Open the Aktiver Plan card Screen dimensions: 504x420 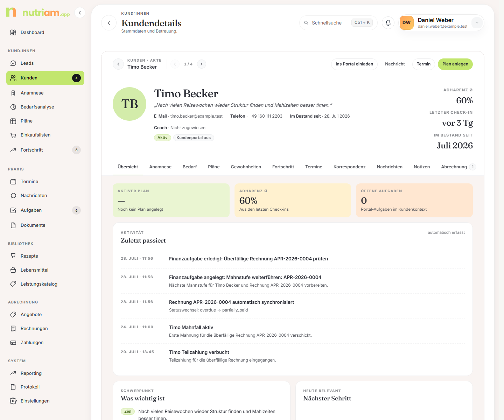[171, 200]
